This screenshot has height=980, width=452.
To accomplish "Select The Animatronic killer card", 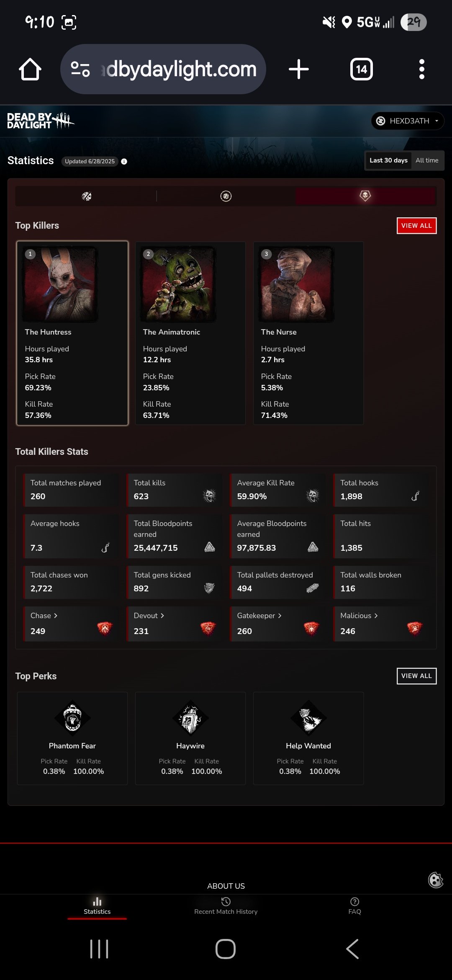I will click(x=190, y=333).
